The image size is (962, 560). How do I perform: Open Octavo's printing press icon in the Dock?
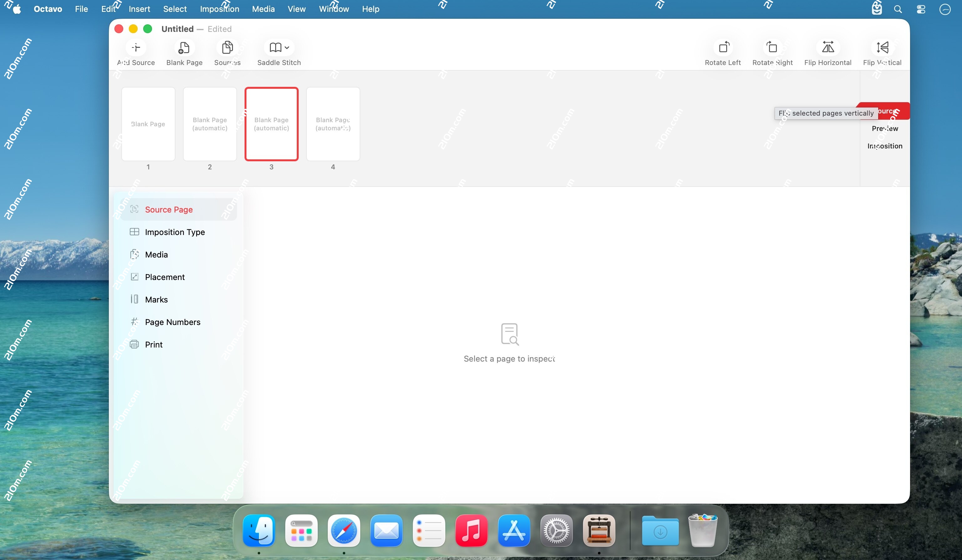coord(599,531)
